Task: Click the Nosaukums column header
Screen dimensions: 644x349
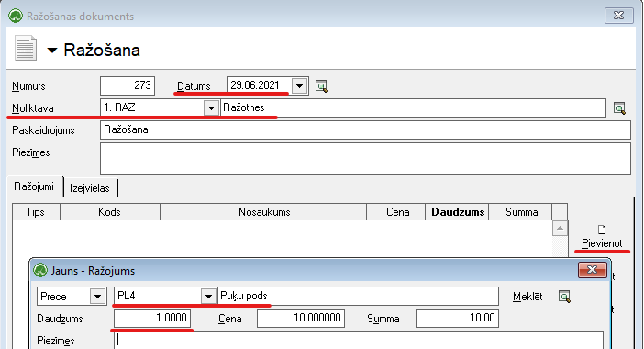Action: (x=263, y=212)
